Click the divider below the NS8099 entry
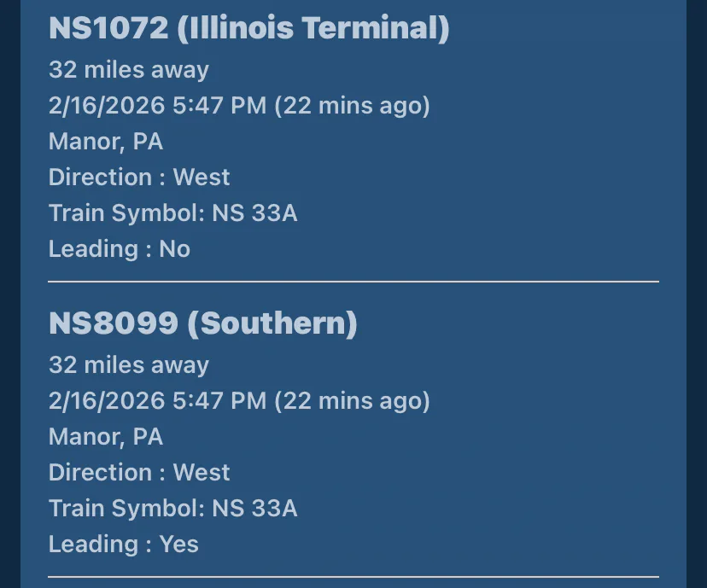 coord(353,576)
